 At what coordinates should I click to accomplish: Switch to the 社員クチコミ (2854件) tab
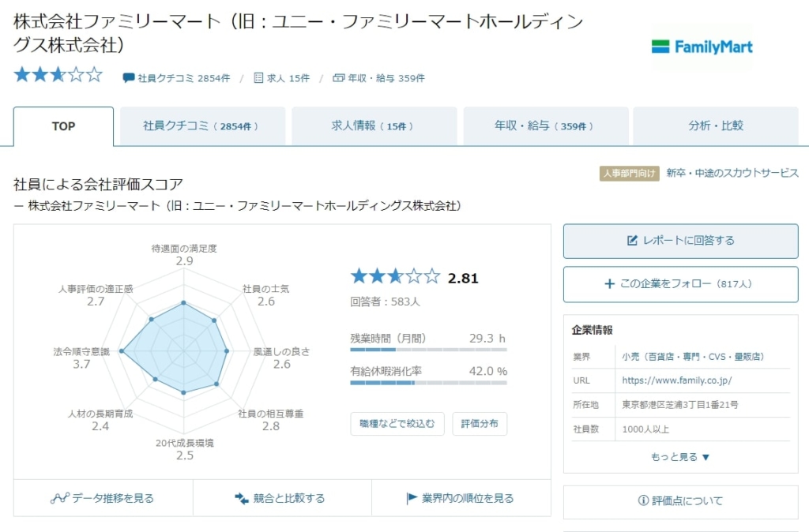point(202,126)
